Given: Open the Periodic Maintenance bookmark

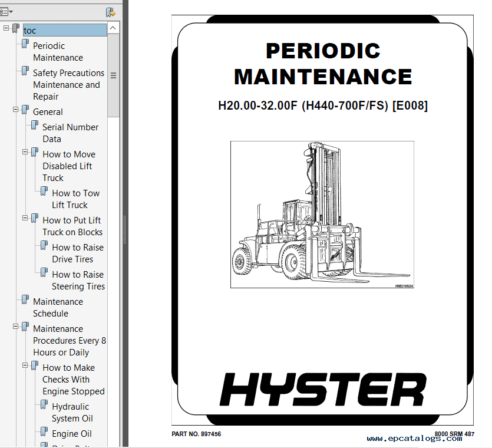Looking at the screenshot, I should click(58, 52).
